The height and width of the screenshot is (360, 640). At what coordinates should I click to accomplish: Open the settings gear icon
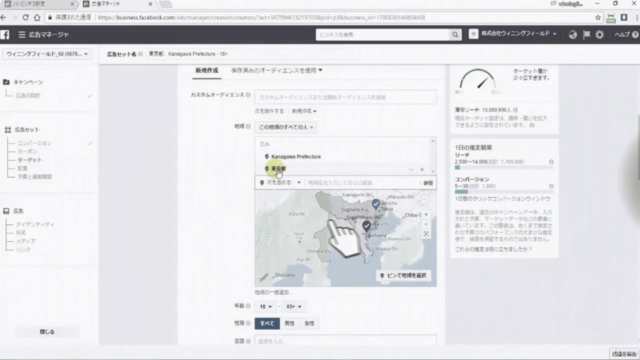pyautogui.click(x=600, y=35)
